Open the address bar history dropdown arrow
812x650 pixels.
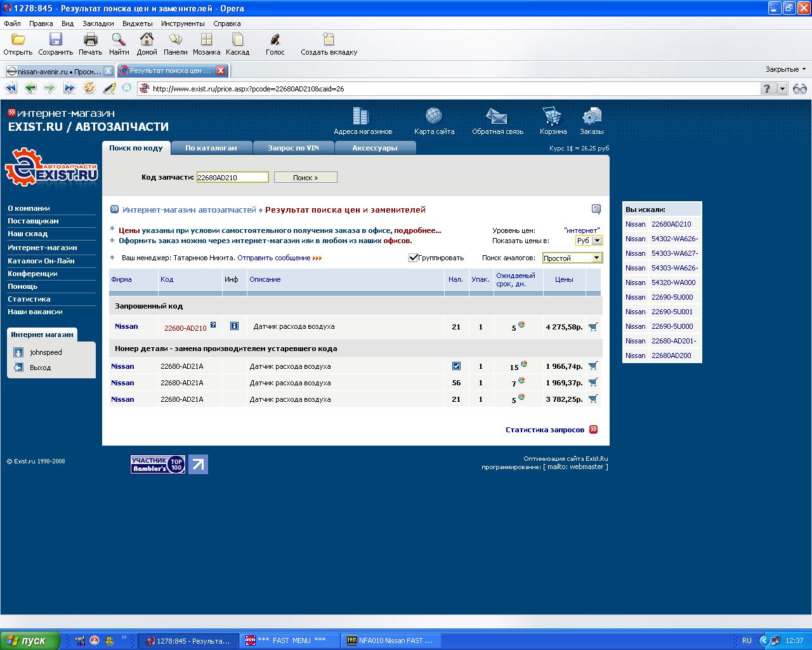(782, 89)
